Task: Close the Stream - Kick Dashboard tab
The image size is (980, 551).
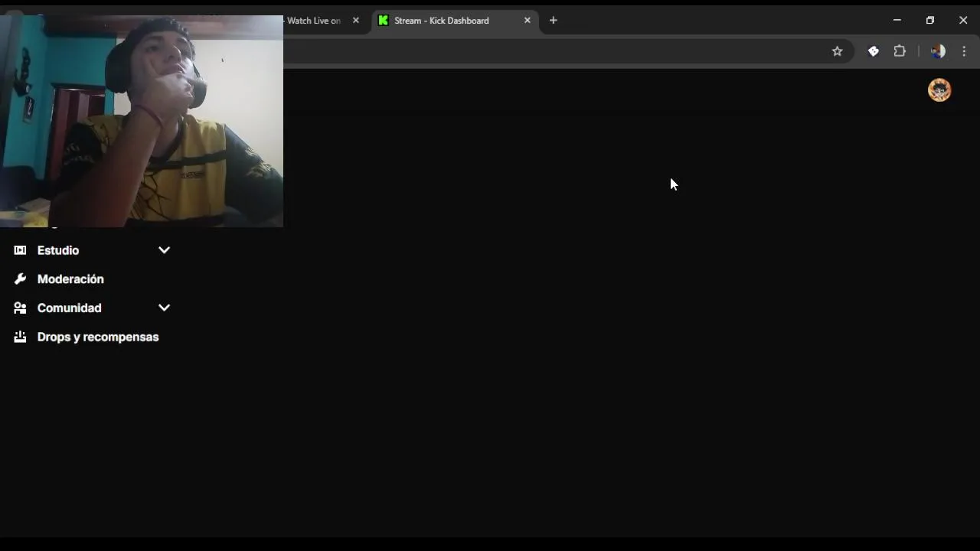Action: [x=527, y=21]
